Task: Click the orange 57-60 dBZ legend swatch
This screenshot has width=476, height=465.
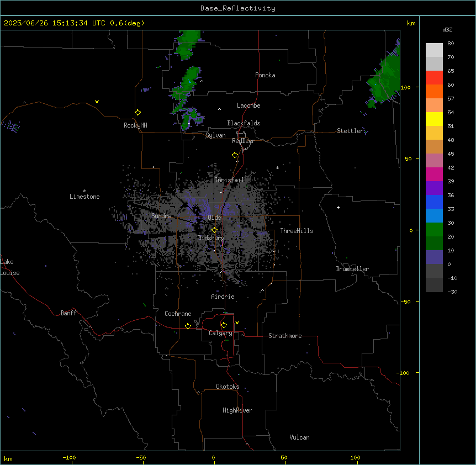Action: pos(434,92)
